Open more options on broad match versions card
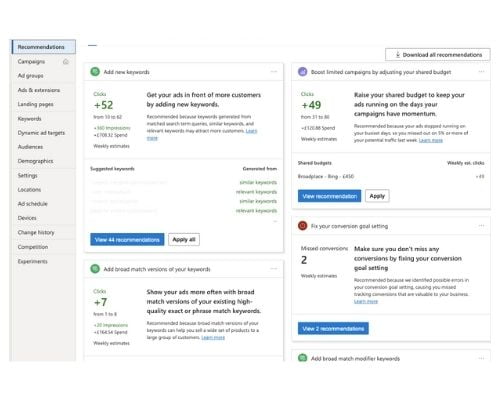 click(x=274, y=269)
